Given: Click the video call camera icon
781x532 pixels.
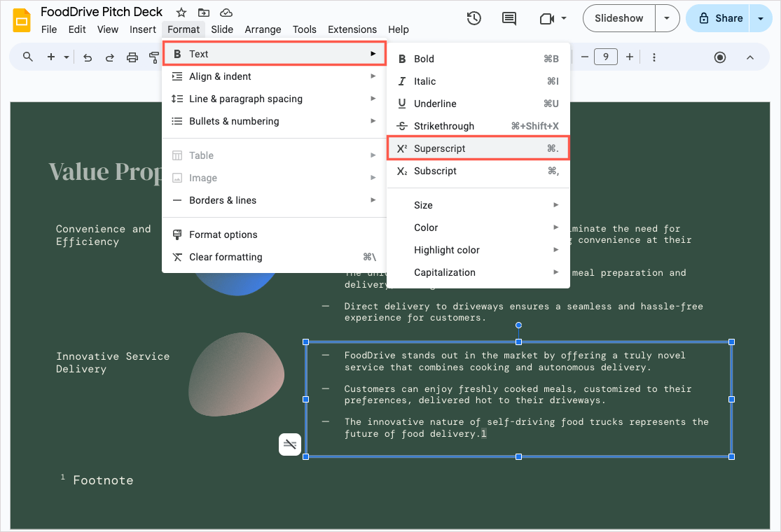Looking at the screenshot, I should tap(547, 18).
